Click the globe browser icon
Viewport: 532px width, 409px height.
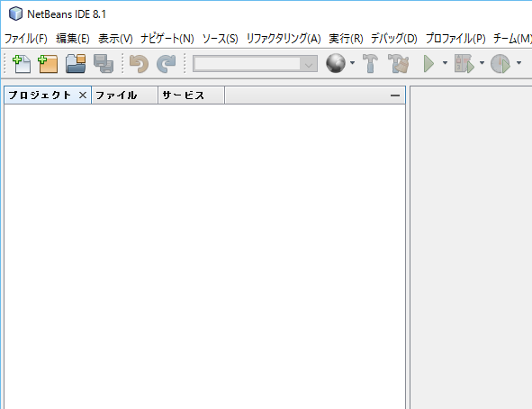coord(336,63)
